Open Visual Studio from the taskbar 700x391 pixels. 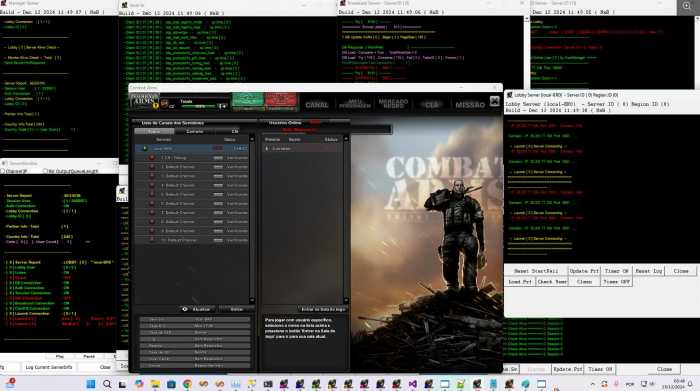click(x=412, y=384)
